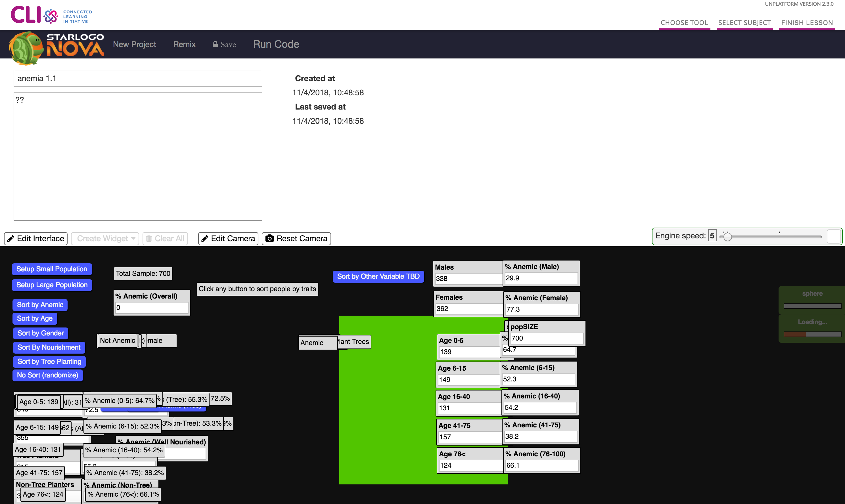
Task: Click pencil icon on Edit Camera
Action: [204, 238]
